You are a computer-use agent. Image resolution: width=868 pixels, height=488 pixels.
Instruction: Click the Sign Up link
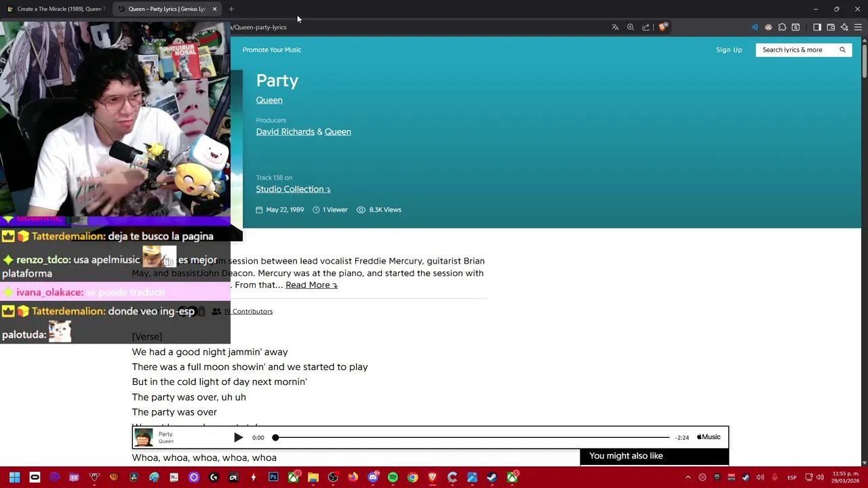[729, 49]
